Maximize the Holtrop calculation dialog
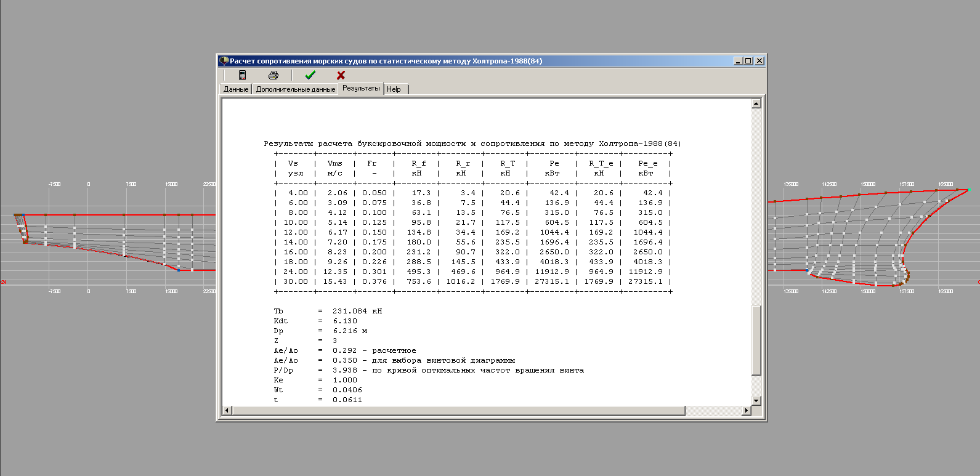Viewport: 980px width, 476px height. pyautogui.click(x=748, y=61)
